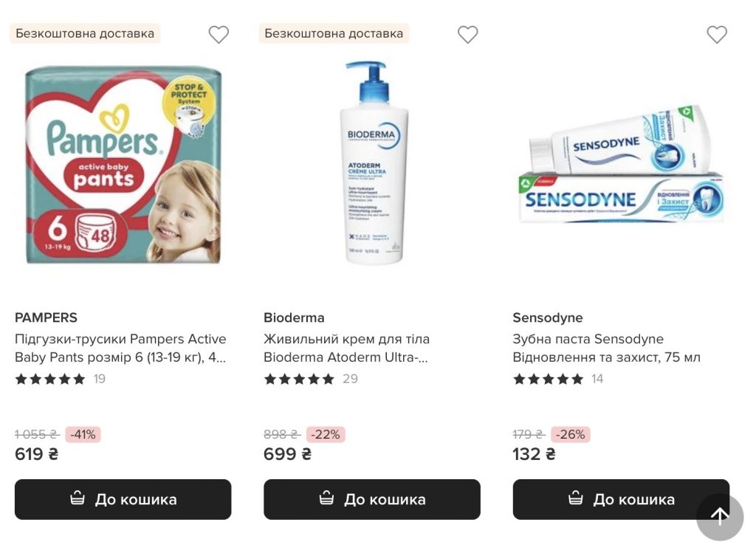Open the Sensodyne toothpaste product title link
Viewport: 756px width, 542px height.
[x=606, y=348]
